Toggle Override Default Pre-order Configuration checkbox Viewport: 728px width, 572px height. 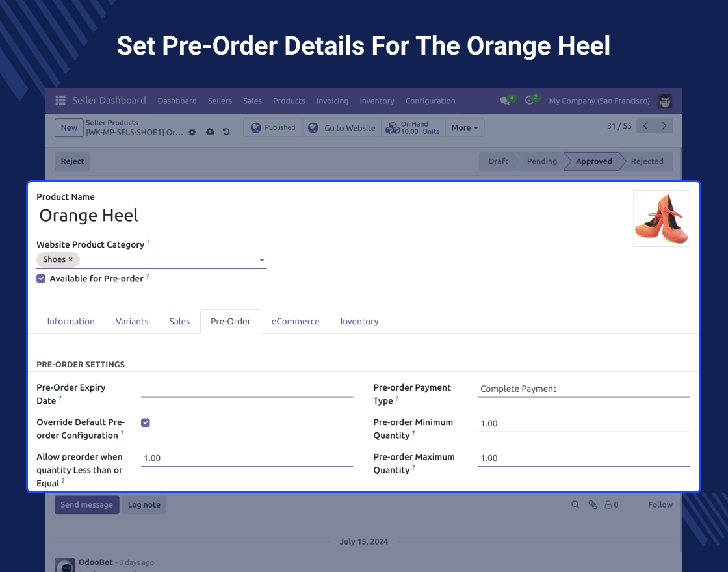pyautogui.click(x=146, y=422)
